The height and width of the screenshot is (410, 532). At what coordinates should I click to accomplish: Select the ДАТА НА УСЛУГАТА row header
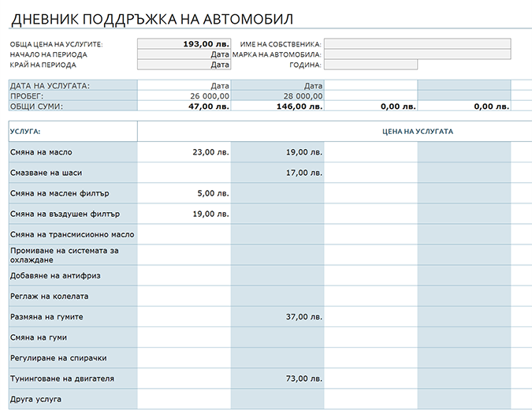(73, 85)
